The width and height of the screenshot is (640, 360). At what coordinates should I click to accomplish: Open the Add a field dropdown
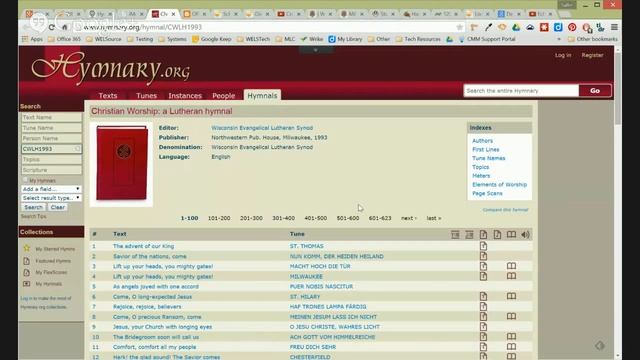[51, 189]
